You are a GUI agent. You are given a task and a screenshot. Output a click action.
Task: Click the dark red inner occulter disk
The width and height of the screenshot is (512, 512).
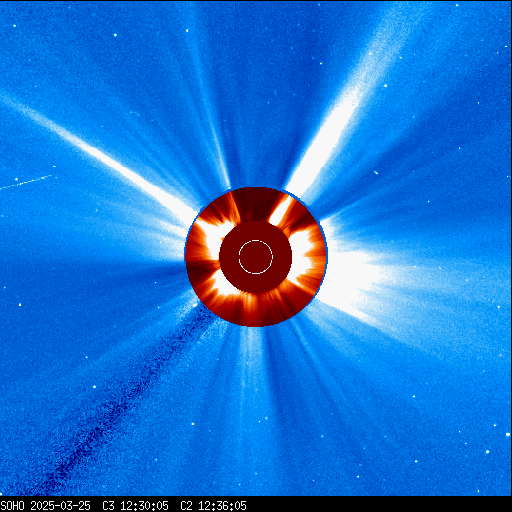pos(256,257)
